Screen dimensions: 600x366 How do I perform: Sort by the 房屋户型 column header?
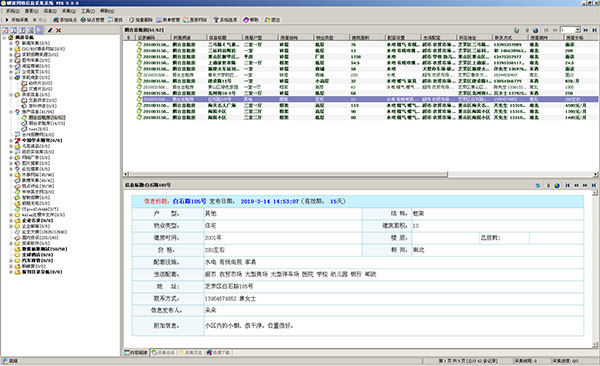(260, 38)
